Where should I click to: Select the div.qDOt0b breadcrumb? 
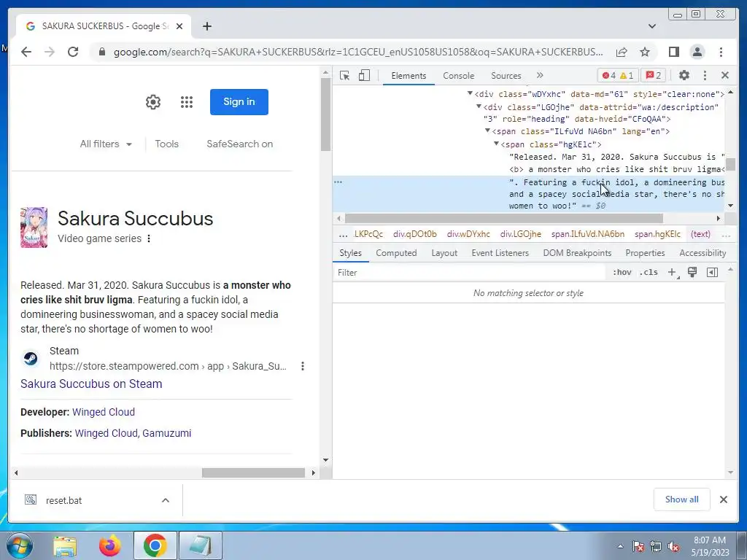coord(415,234)
